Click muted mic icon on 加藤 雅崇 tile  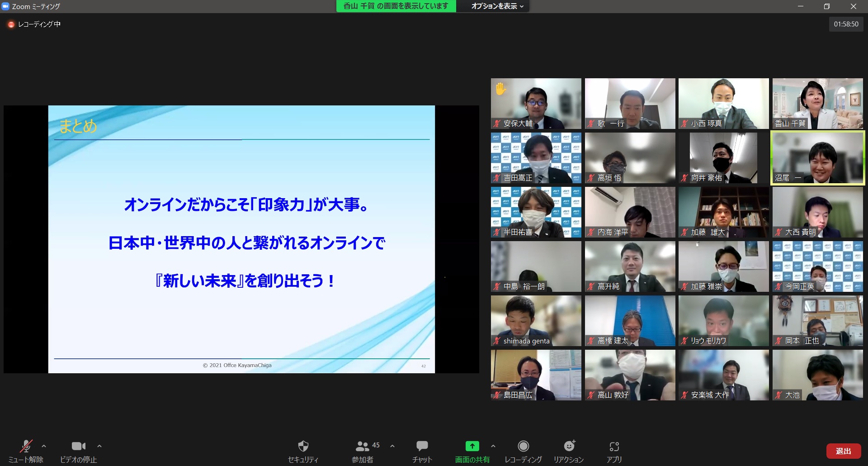(x=684, y=286)
